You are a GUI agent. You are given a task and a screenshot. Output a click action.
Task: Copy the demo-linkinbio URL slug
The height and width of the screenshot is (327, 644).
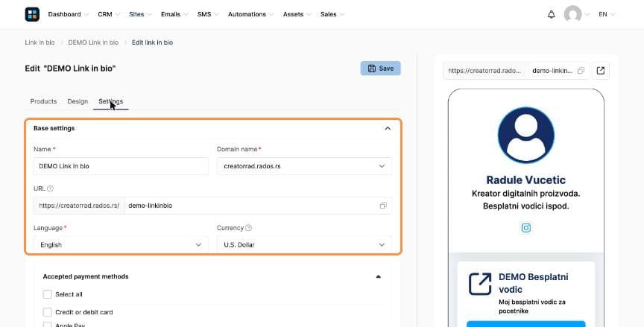[x=383, y=206]
